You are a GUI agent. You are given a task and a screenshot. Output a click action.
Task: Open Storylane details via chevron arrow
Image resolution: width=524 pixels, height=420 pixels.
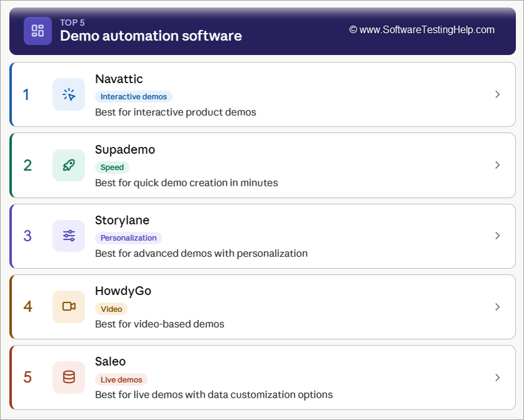(x=497, y=236)
